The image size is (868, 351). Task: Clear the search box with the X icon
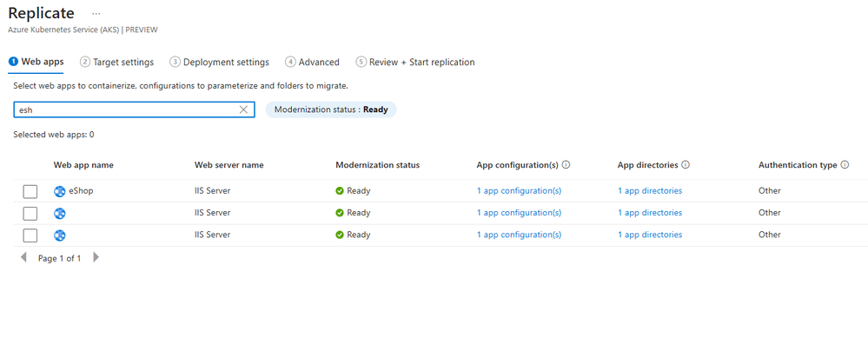243,109
